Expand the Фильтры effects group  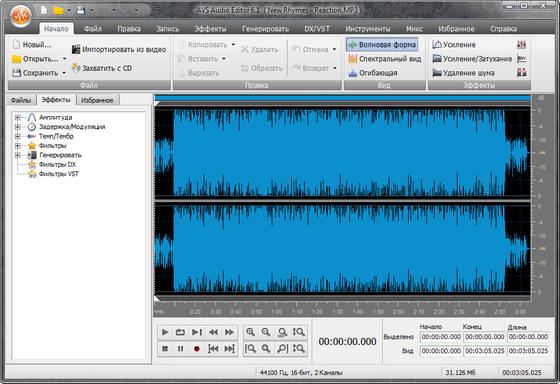[17, 145]
